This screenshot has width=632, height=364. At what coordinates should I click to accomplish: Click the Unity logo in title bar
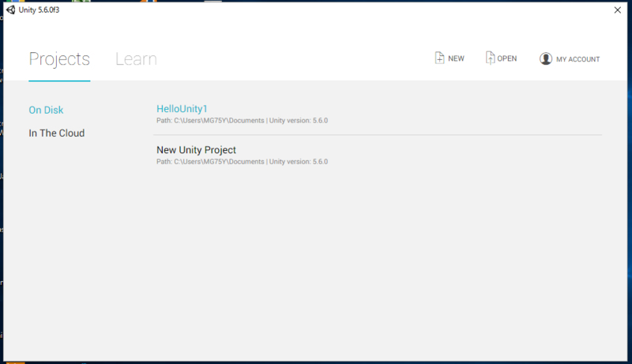click(11, 9)
